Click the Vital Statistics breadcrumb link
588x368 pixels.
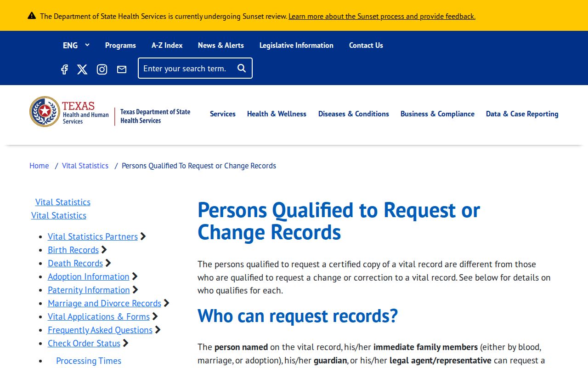(x=85, y=166)
